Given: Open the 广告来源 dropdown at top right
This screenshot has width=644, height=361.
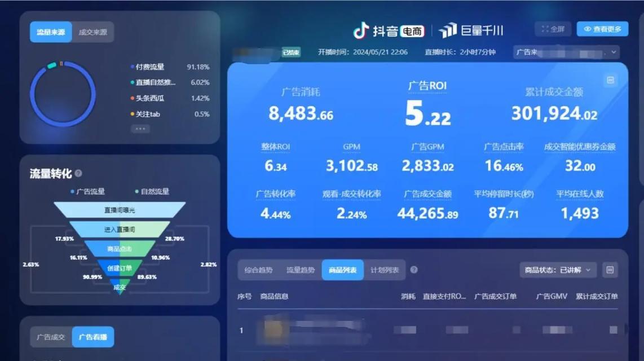Looking at the screenshot, I should coord(566,52).
